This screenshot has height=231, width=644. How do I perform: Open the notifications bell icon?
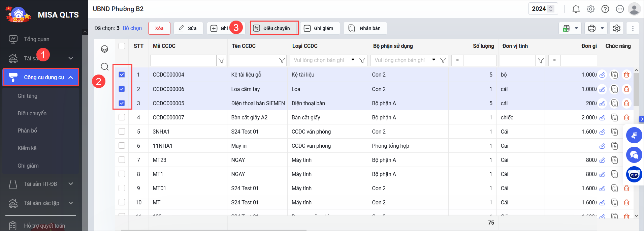click(x=576, y=9)
